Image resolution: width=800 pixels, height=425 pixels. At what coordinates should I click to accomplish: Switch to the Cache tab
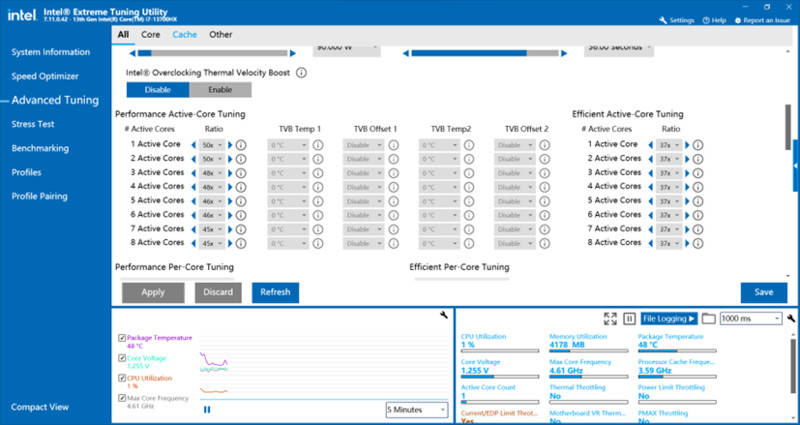(185, 35)
